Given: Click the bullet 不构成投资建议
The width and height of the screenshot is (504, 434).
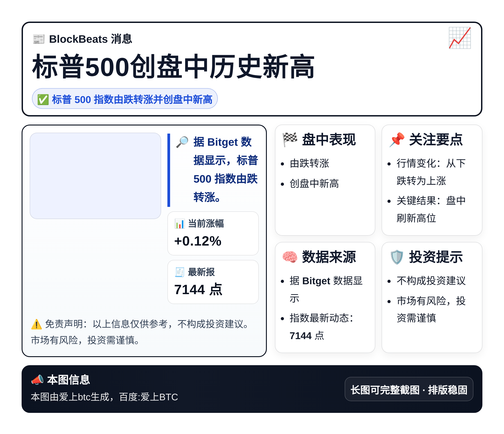Looking at the screenshot, I should [431, 281].
